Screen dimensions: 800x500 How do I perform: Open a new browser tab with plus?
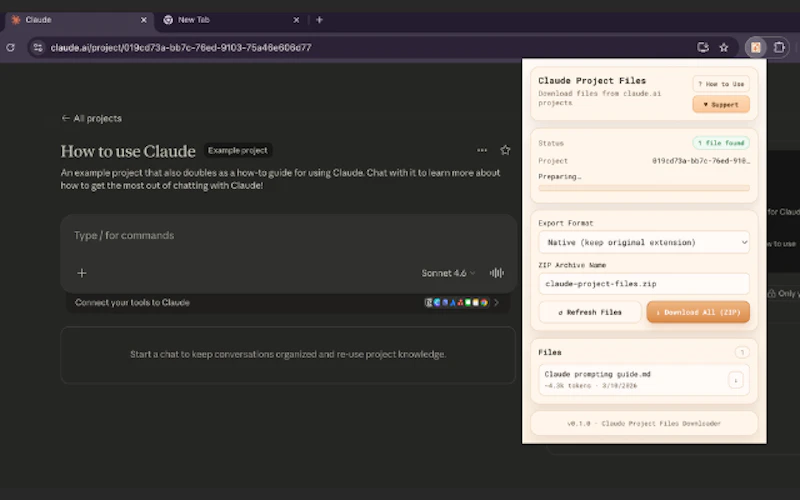[319, 20]
